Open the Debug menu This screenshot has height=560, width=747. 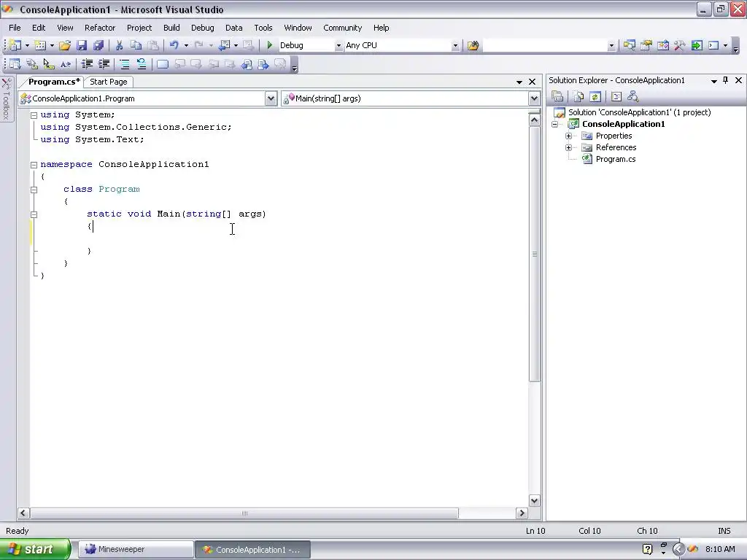click(203, 28)
